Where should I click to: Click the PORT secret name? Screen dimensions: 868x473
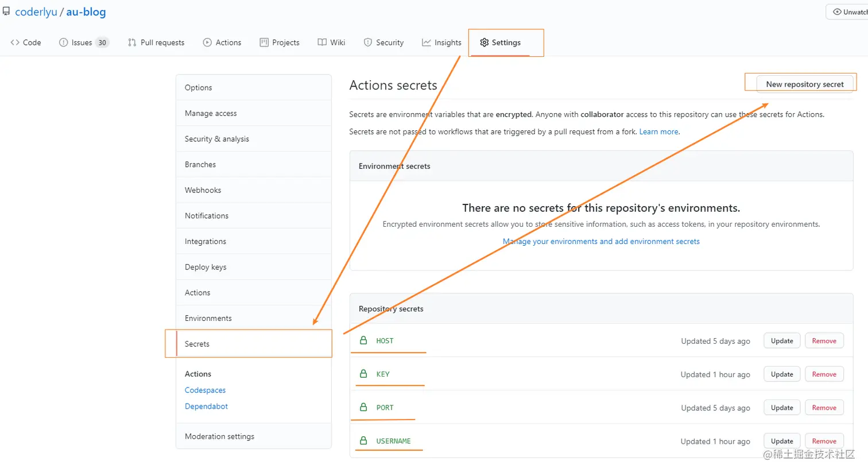pyautogui.click(x=385, y=408)
